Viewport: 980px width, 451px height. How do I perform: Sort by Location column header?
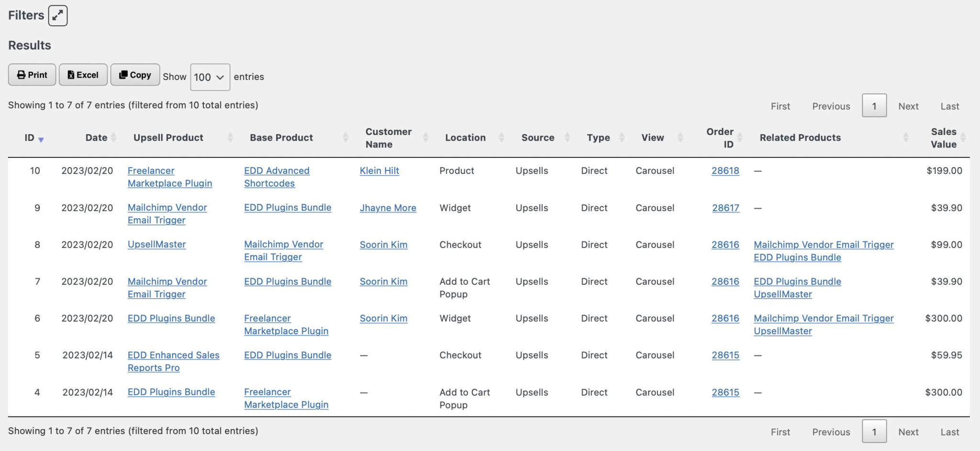465,138
